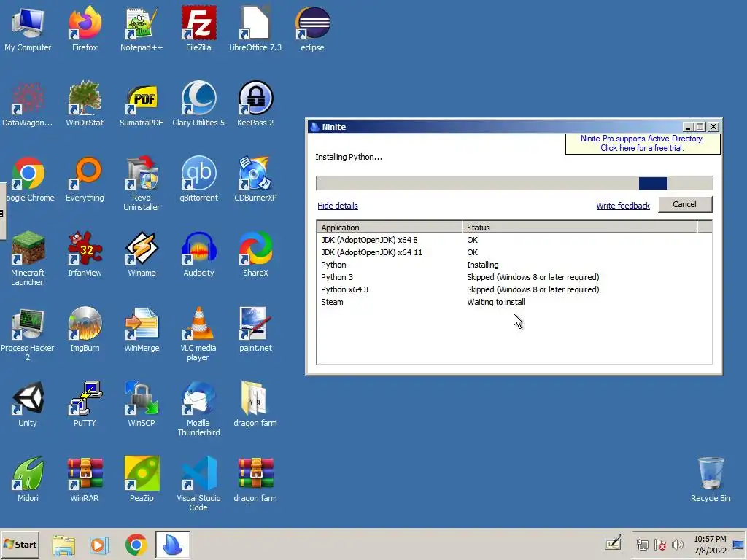747x560 pixels.
Task: Click the Application column header
Action: click(x=390, y=227)
